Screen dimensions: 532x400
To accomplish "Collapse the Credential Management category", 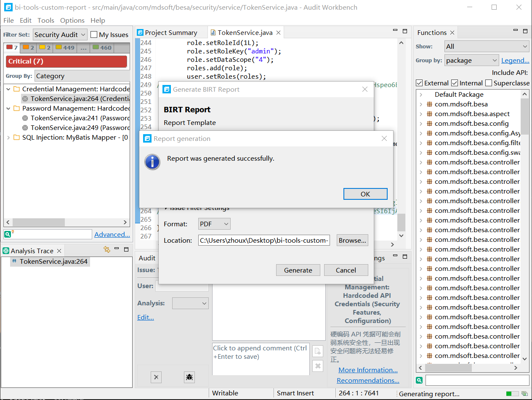I will coord(8,89).
